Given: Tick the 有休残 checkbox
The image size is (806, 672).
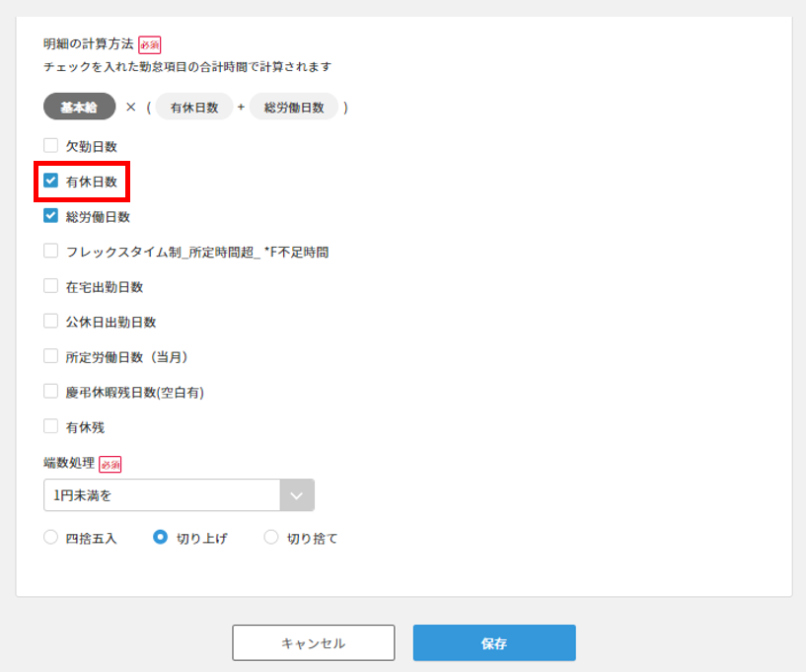Looking at the screenshot, I should pos(51,426).
